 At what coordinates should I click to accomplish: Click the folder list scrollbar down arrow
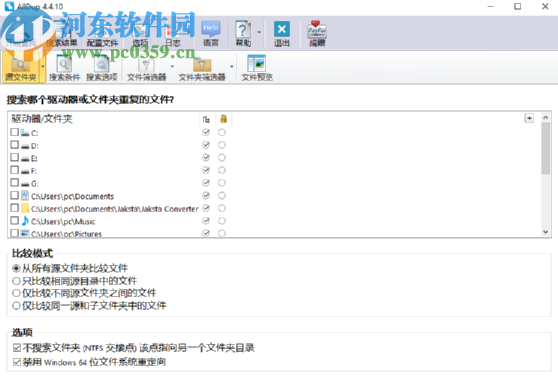546,232
